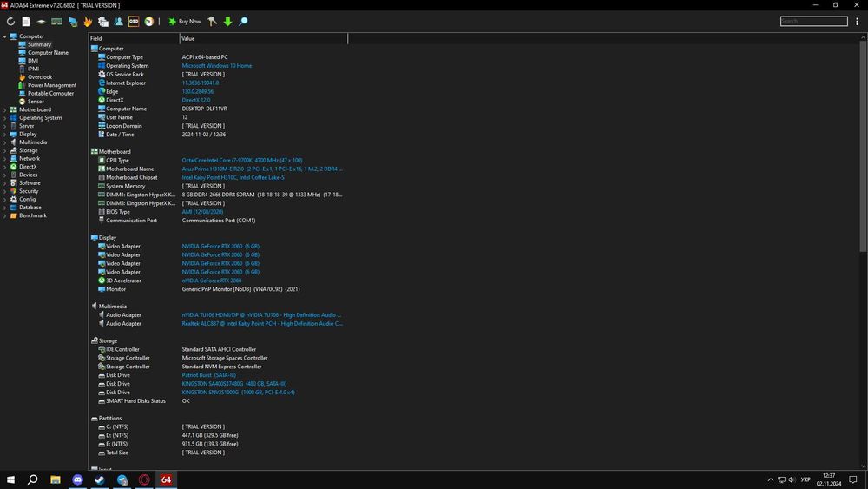Open the three-dot options menu
Image resolution: width=868 pixels, height=489 pixels.
pyautogui.click(x=858, y=22)
